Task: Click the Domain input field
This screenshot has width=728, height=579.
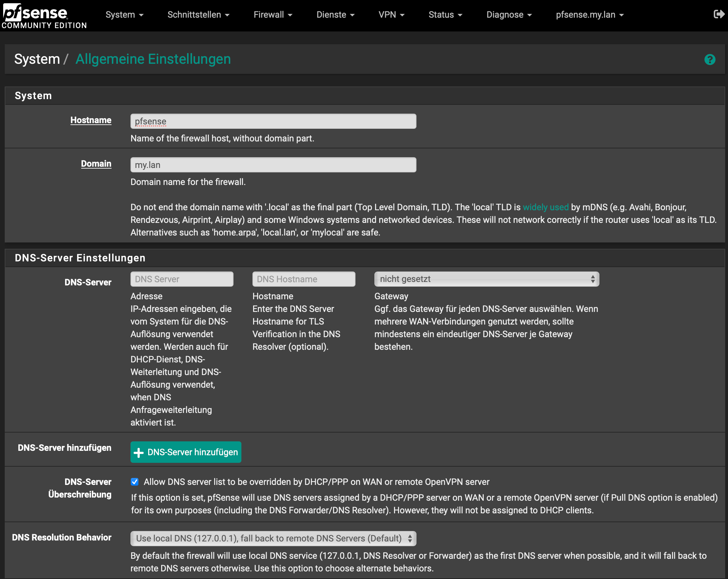Action: click(273, 165)
